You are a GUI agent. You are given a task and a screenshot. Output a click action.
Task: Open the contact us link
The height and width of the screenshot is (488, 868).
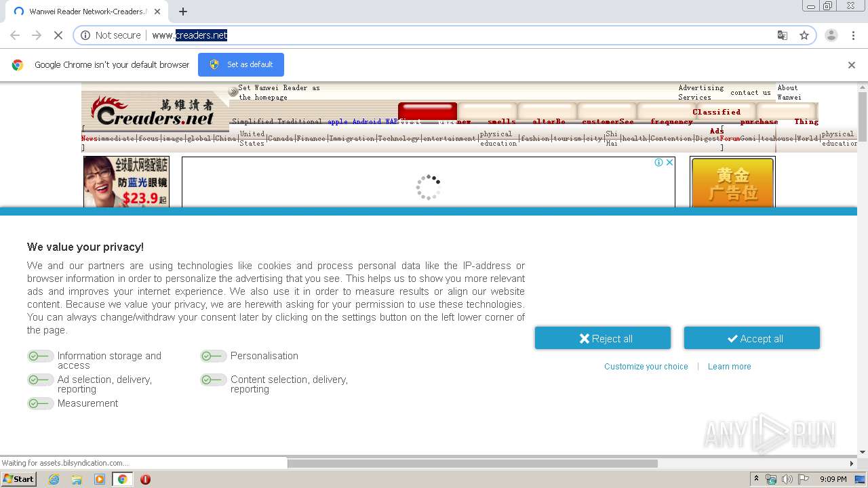click(x=750, y=92)
